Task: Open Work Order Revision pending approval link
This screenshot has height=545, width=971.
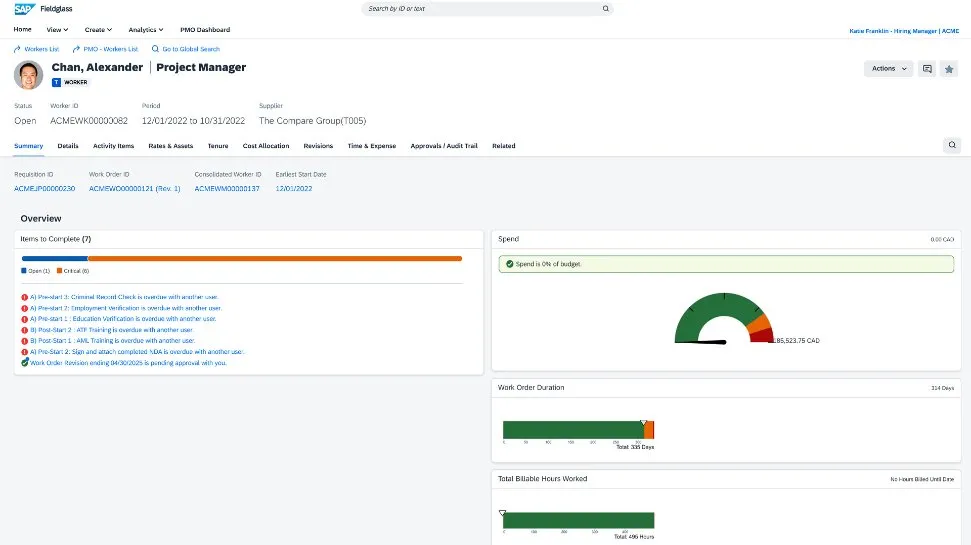Action: (x=128, y=363)
